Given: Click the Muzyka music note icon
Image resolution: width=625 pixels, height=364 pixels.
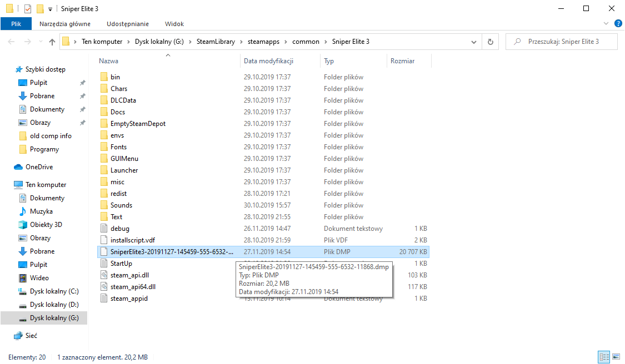Looking at the screenshot, I should pyautogui.click(x=23, y=211).
